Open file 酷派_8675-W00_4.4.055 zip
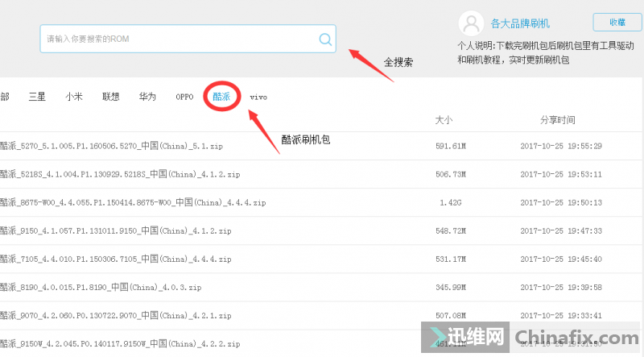Viewport: 644px width, 357px height. coord(133,203)
